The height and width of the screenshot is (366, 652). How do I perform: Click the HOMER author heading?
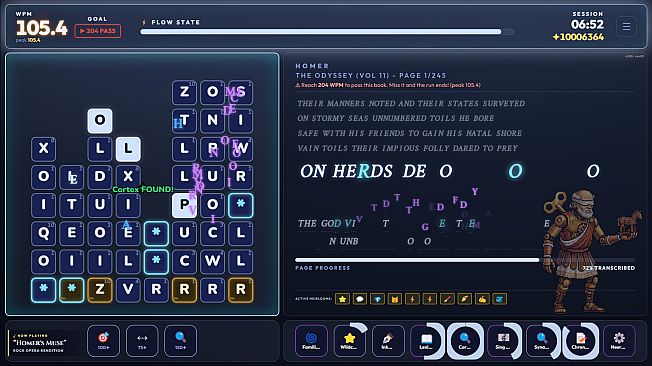(x=312, y=66)
